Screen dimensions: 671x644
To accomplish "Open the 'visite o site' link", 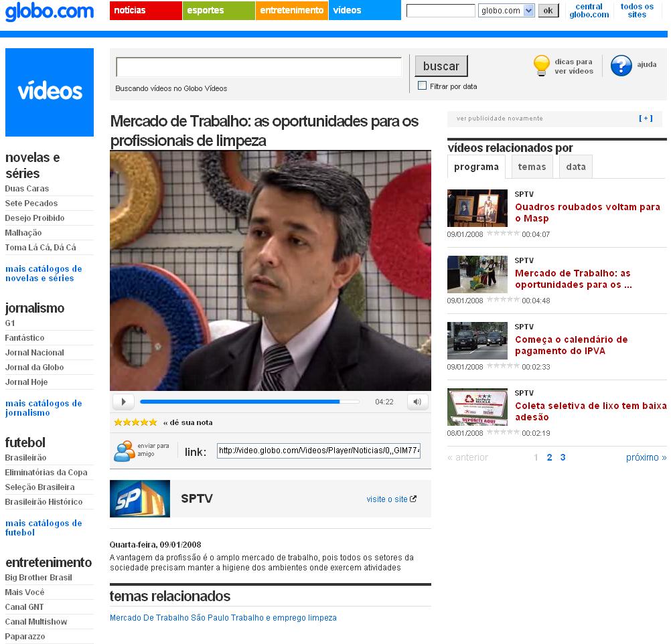I will coord(391,499).
